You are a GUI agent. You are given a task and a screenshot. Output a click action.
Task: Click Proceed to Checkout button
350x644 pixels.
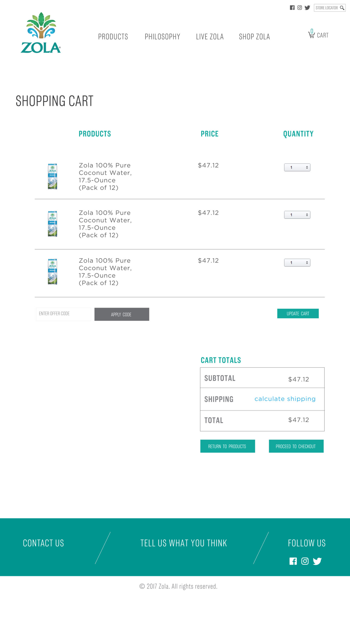tap(296, 446)
